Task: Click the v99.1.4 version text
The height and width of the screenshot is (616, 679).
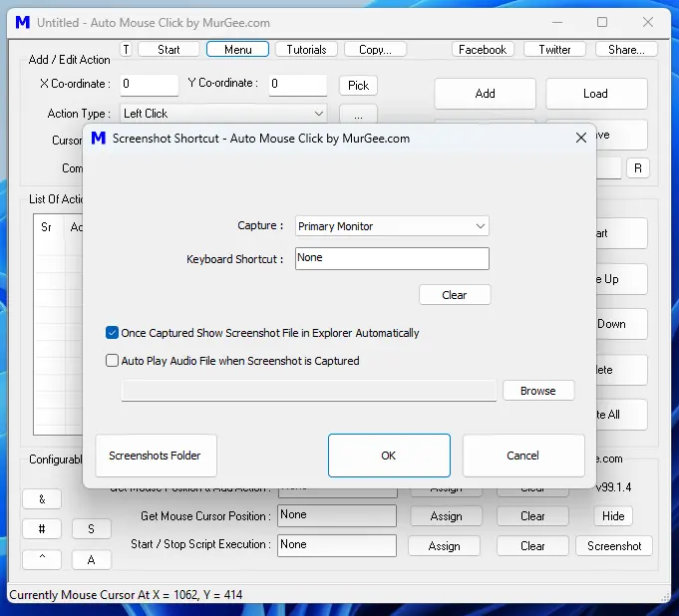Action: click(x=613, y=487)
